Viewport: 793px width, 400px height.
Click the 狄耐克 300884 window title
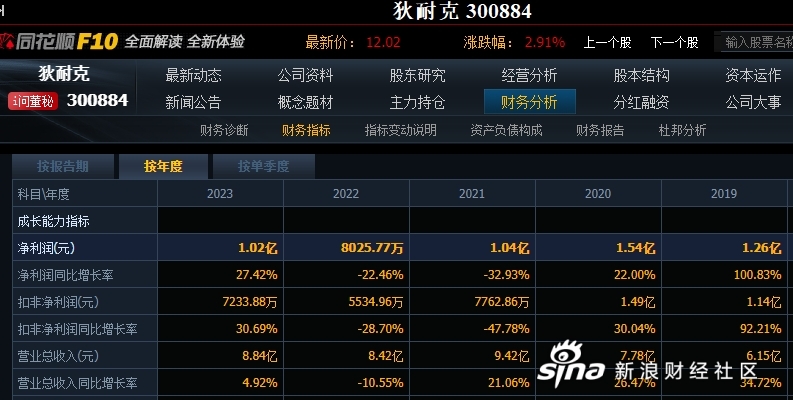tap(463, 11)
